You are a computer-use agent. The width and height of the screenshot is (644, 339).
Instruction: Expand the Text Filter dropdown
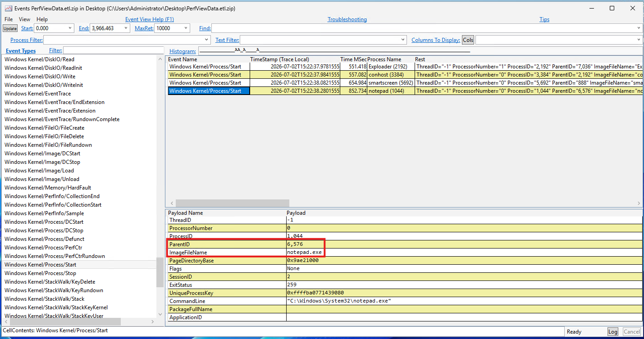[403, 40]
